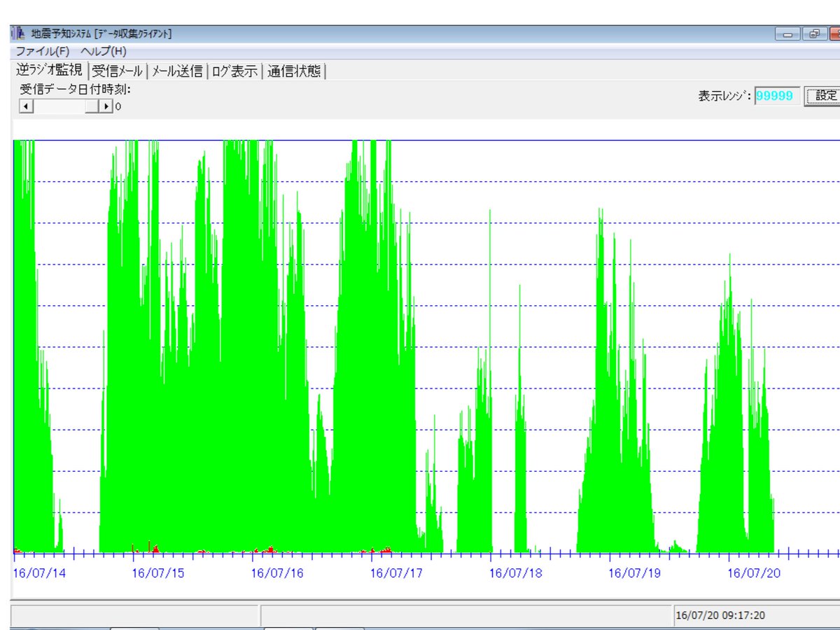Click the date scrollbar thumb
Viewport: 840px width, 630px height.
[x=92, y=106]
